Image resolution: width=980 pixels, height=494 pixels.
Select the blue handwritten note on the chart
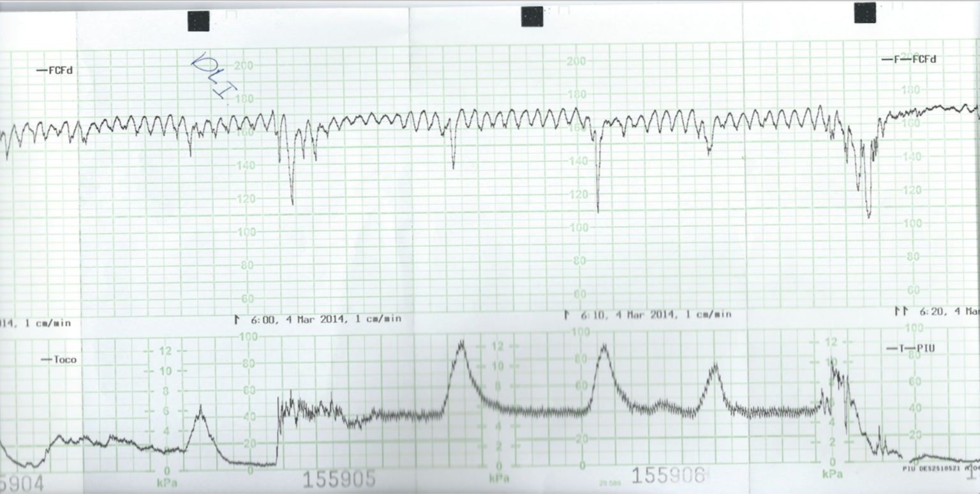[214, 75]
